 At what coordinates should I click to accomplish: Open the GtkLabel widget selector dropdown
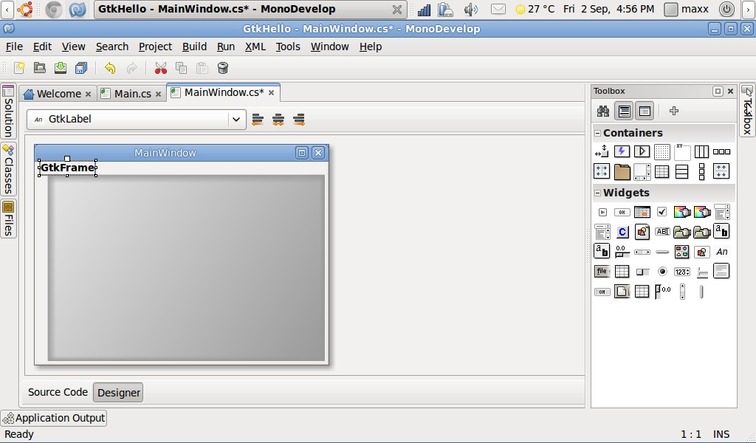[x=236, y=119]
